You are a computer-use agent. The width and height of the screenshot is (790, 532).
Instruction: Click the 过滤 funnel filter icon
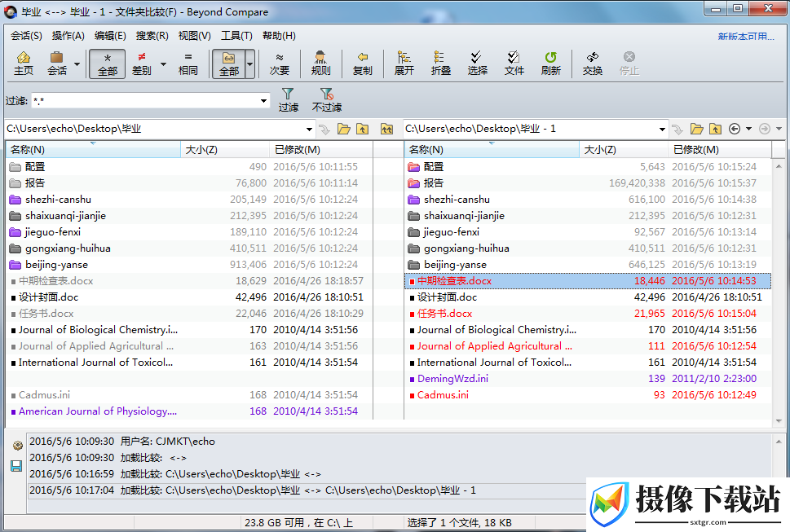288,95
